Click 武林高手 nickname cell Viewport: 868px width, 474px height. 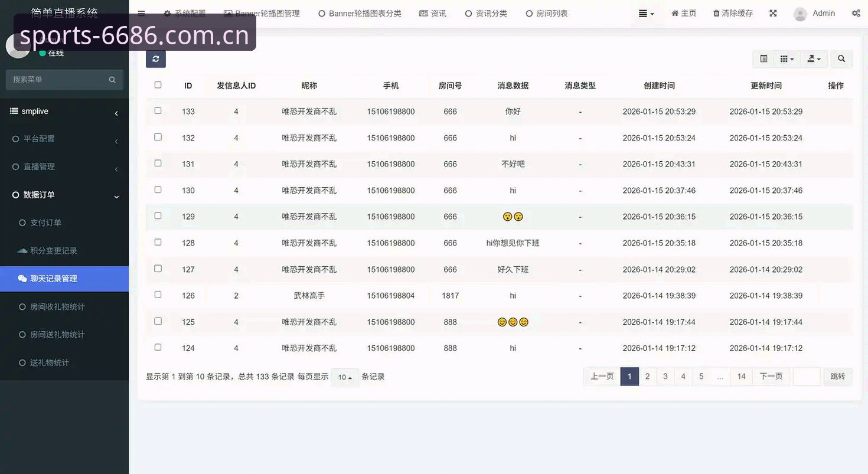click(x=309, y=296)
